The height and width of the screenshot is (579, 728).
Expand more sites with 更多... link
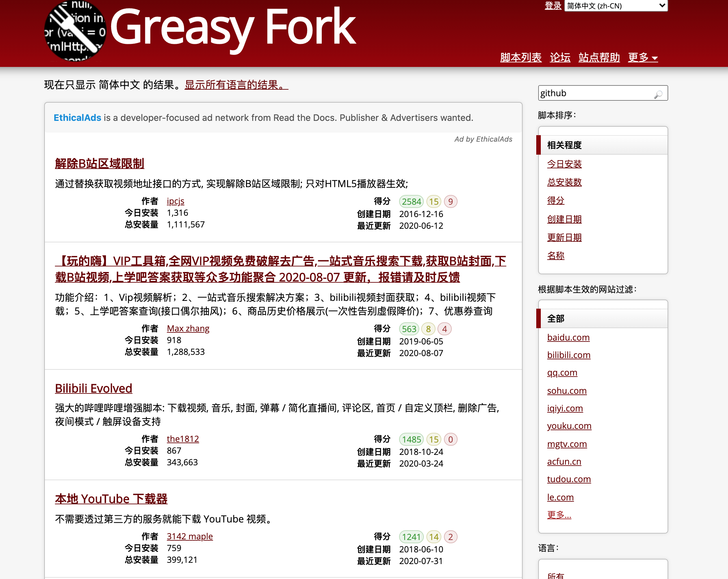tap(559, 515)
